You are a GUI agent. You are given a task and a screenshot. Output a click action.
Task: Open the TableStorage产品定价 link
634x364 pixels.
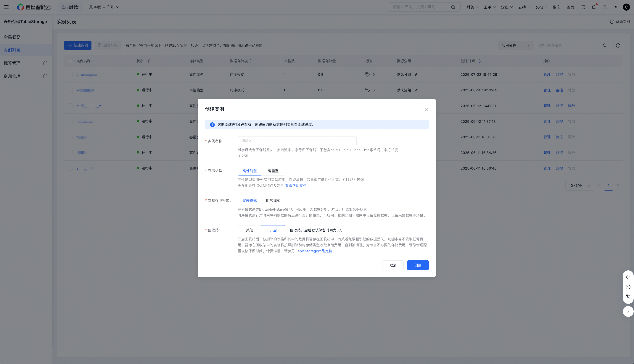click(314, 251)
